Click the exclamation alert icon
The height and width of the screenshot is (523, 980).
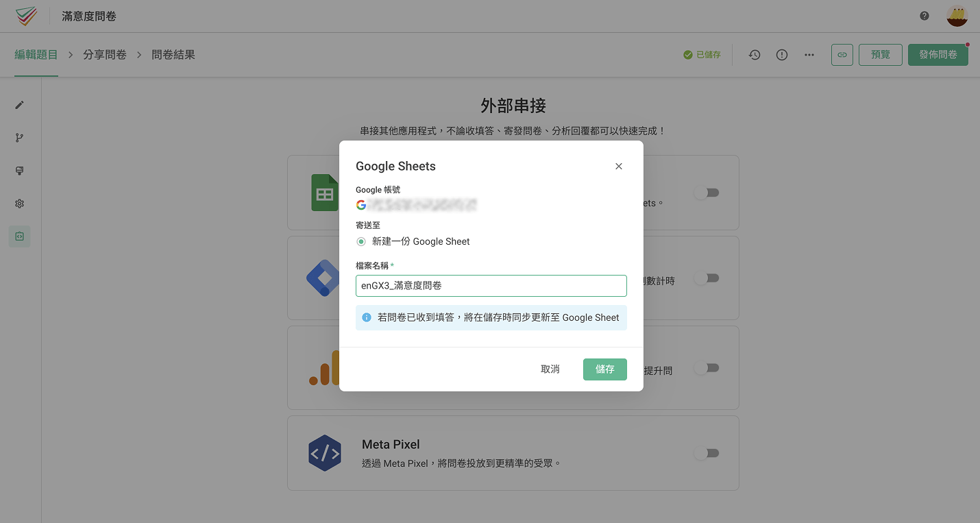click(x=782, y=55)
